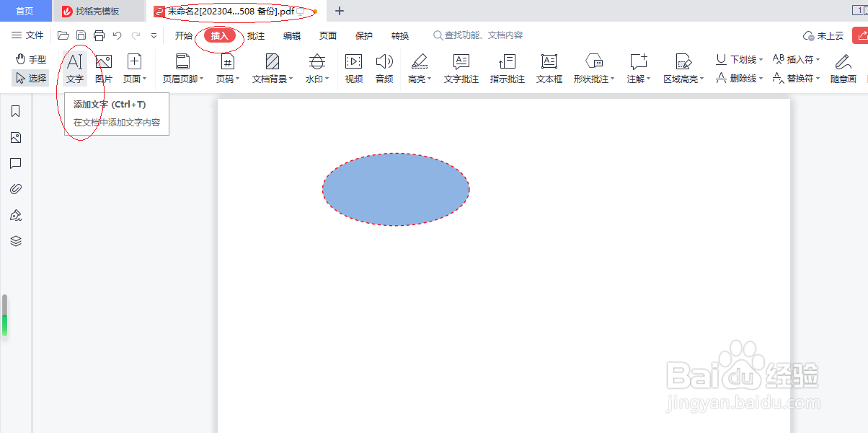
Task: Choose the Insert Mark (插入符) tool
Action: pos(796,60)
